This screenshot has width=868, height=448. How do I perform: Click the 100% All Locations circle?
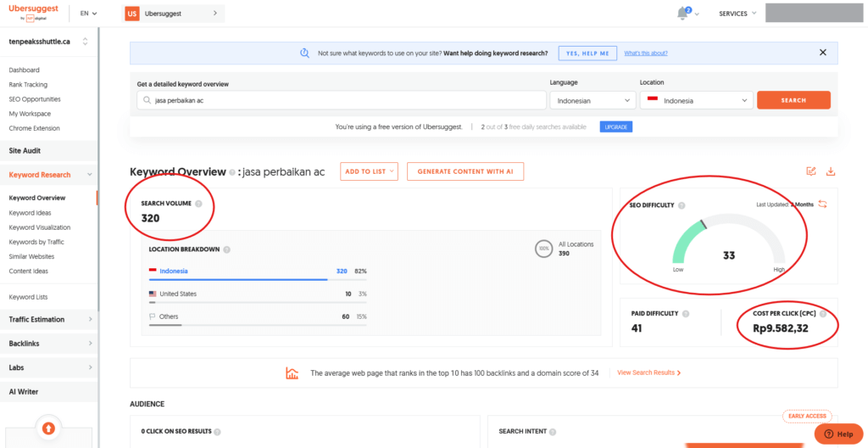(x=544, y=249)
